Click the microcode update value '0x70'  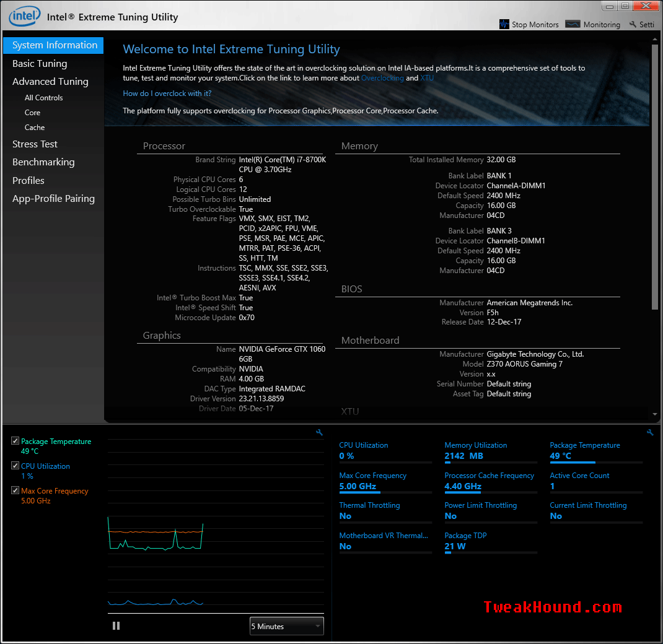coord(247,318)
